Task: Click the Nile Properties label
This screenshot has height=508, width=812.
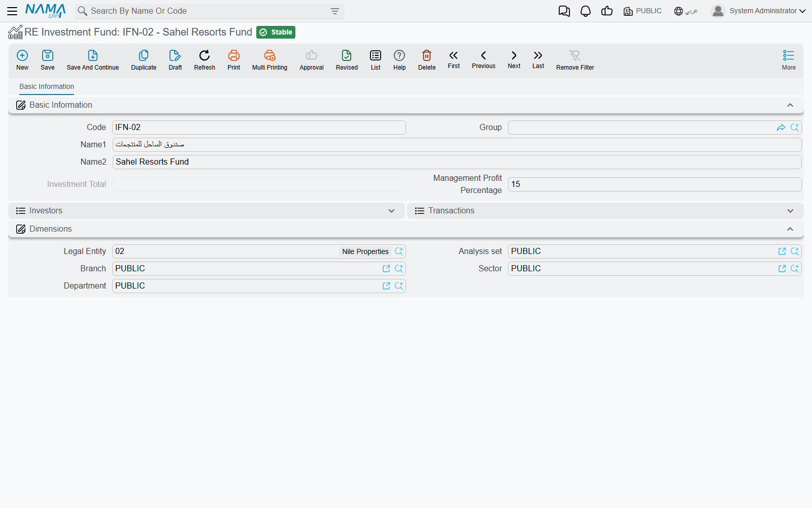Action: pyautogui.click(x=365, y=251)
